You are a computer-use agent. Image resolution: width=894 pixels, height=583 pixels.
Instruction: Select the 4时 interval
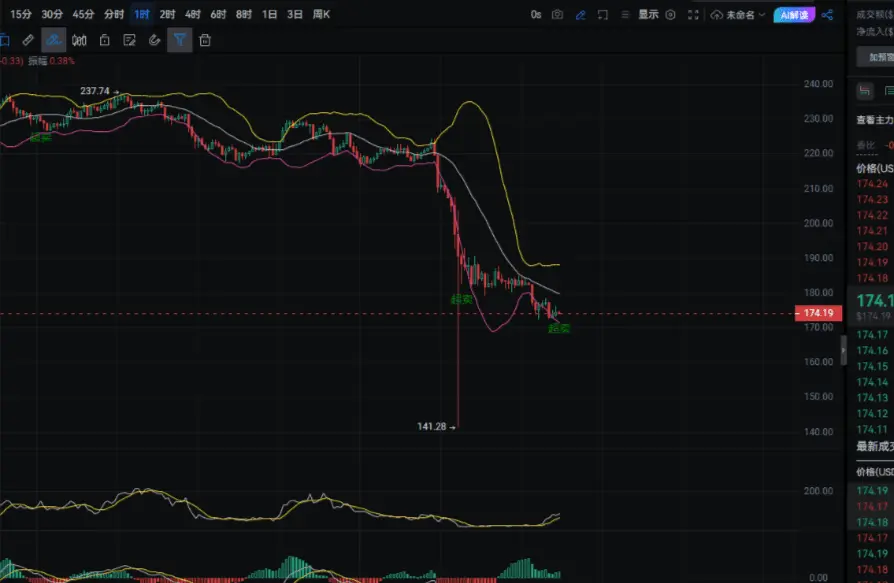pos(193,14)
